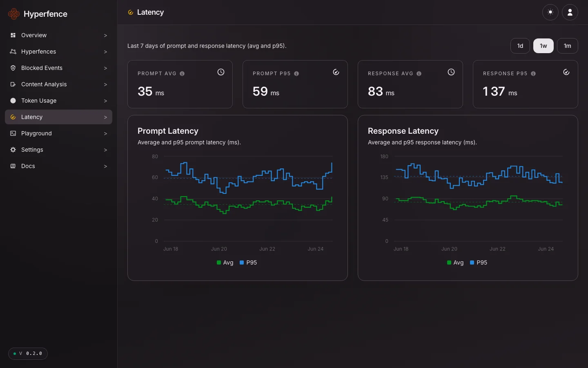The width and height of the screenshot is (588, 368).
Task: Expand the Blocked Events chevron
Action: point(105,68)
